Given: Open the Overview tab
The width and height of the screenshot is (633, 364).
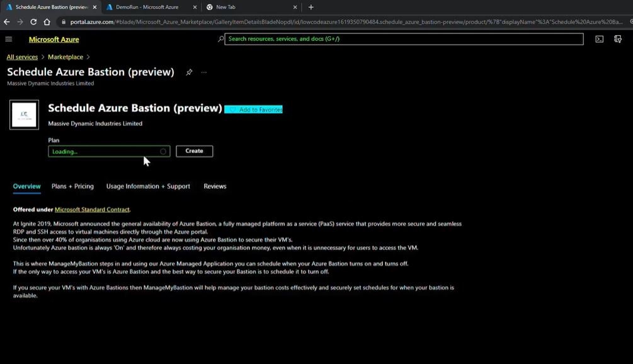Looking at the screenshot, I should [x=26, y=186].
